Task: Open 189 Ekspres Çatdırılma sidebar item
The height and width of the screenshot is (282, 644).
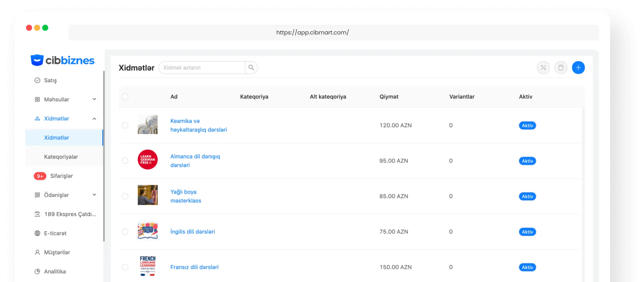Action: 70,214
